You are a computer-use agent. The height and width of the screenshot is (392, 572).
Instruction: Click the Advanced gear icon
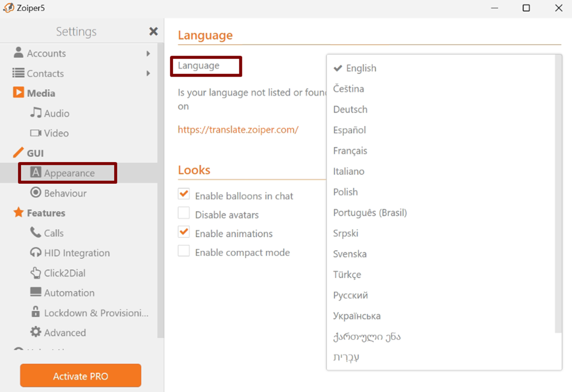(36, 332)
